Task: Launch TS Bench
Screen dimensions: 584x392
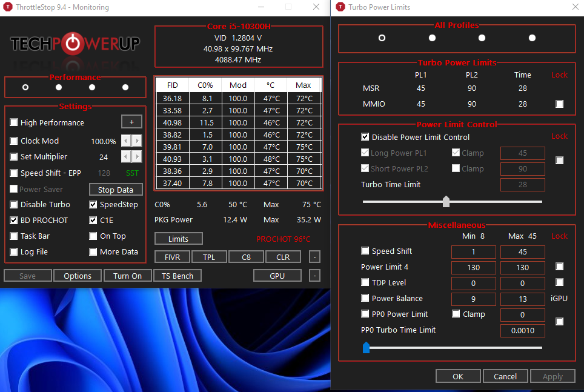Action: 178,276
